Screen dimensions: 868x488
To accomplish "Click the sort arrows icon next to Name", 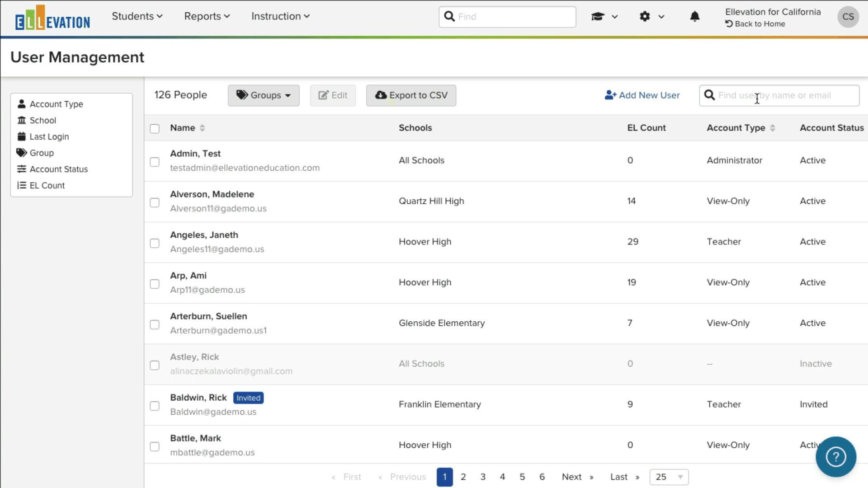I will point(202,128).
